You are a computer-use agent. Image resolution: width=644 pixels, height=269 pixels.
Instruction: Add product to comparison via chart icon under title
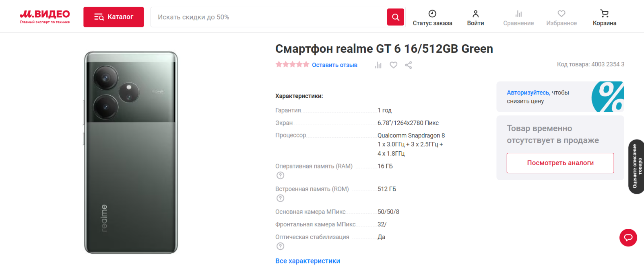point(378,65)
